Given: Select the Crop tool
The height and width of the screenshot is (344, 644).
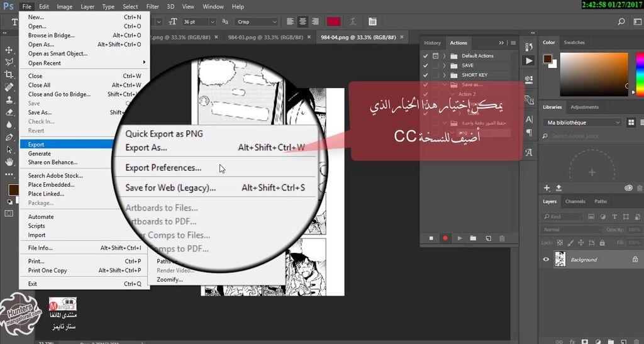Looking at the screenshot, I should pyautogui.click(x=9, y=75).
